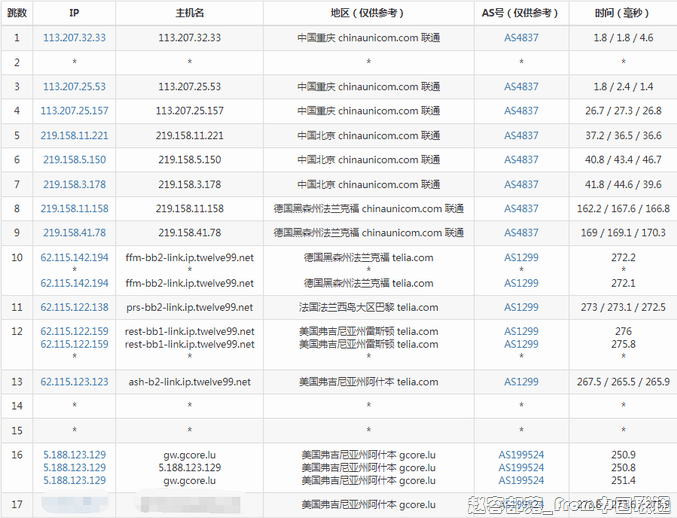Image resolution: width=677 pixels, height=518 pixels.
Task: Click the 地区（仅供参考）column header
Action: click(368, 13)
